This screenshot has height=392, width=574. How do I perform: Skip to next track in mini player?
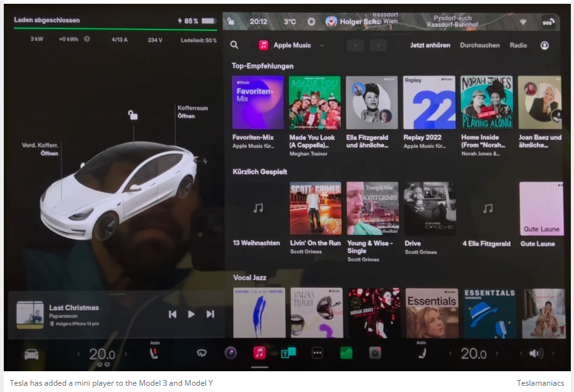tap(210, 314)
